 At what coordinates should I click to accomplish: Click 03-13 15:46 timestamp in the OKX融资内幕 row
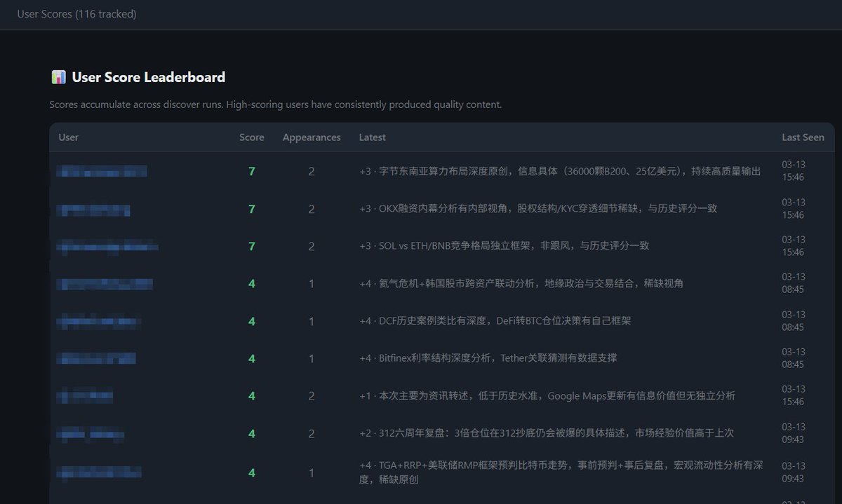(794, 209)
